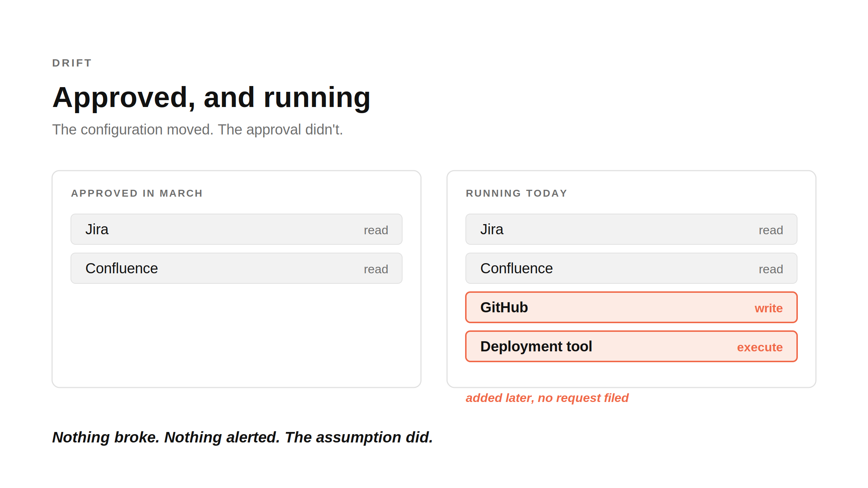Select the Jira row under Running Today
868x488 pixels.
631,229
